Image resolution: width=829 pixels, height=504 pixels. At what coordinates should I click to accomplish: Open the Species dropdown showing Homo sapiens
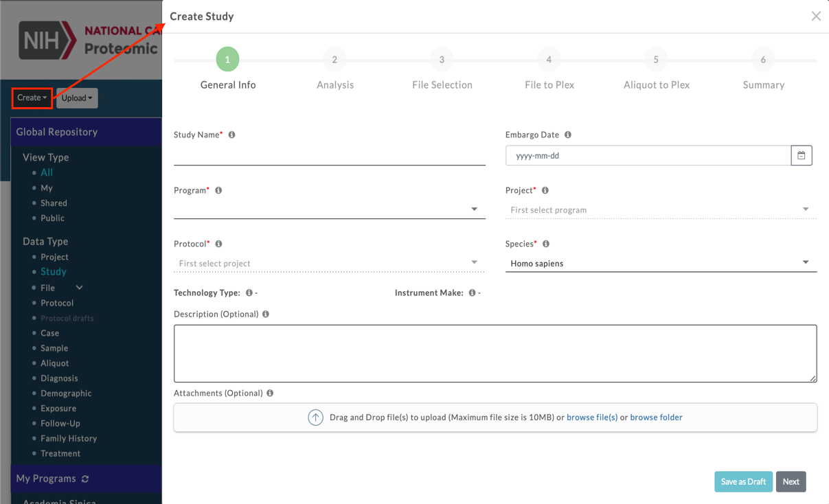[x=660, y=263]
